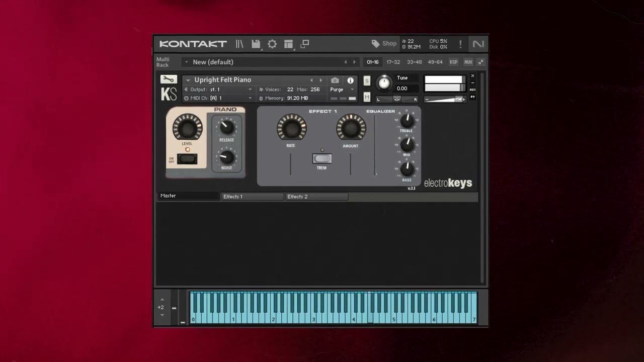Viewport: 644px width, 362px height.
Task: Click the RELEASE knob
Action: coord(227,127)
